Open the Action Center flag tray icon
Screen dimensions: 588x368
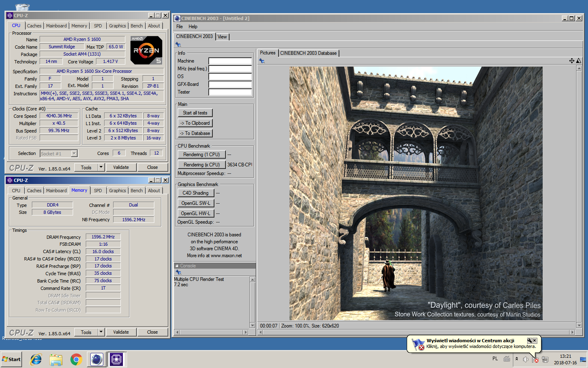click(535, 359)
